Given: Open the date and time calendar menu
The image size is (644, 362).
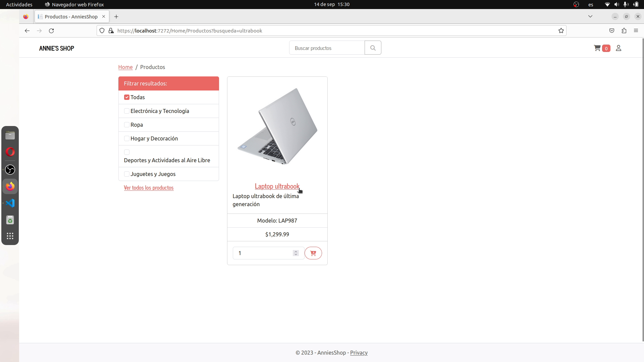Looking at the screenshot, I should point(332,4).
